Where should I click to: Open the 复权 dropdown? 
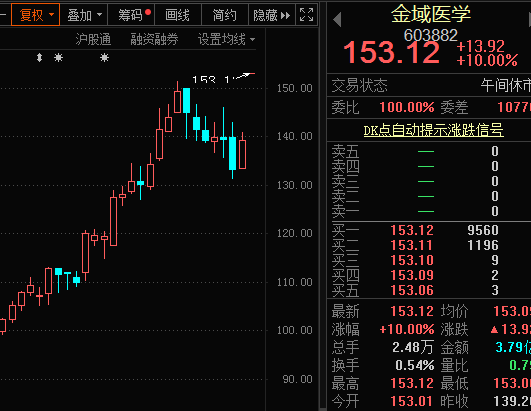pos(36,15)
